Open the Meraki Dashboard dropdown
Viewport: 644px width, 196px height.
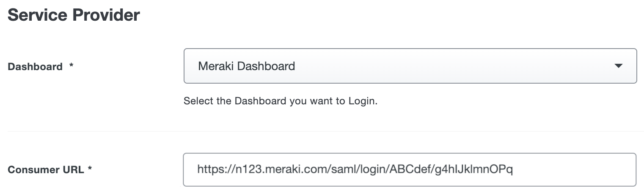410,66
